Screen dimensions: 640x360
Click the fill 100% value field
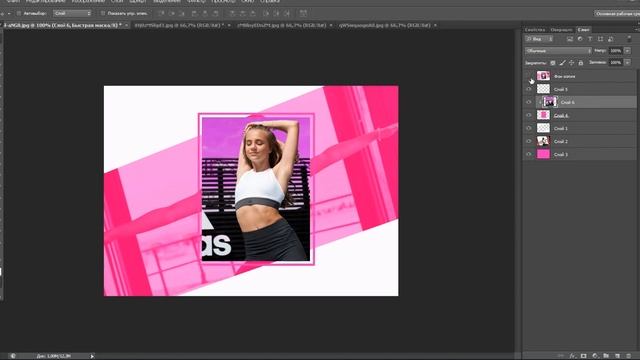616,63
